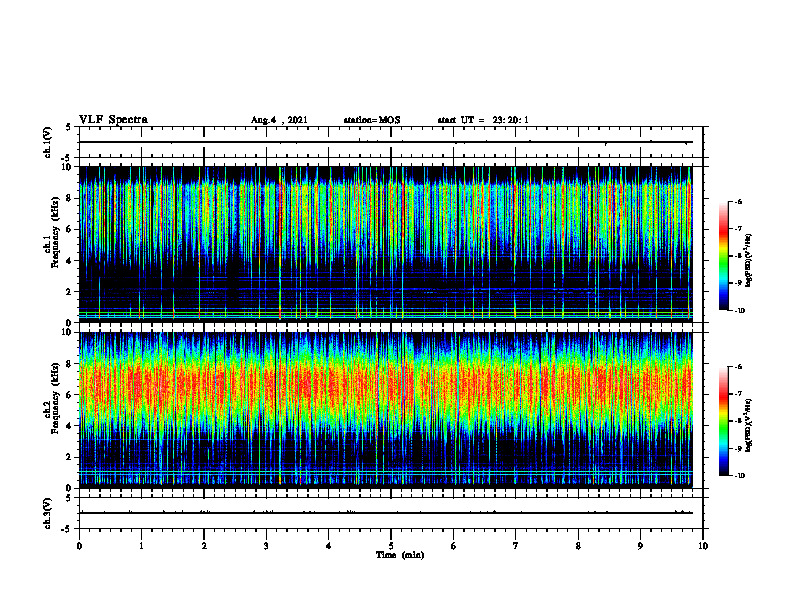The height and width of the screenshot is (612, 792).
Task: Click the "Time (min)" x-axis label
Action: click(x=400, y=555)
